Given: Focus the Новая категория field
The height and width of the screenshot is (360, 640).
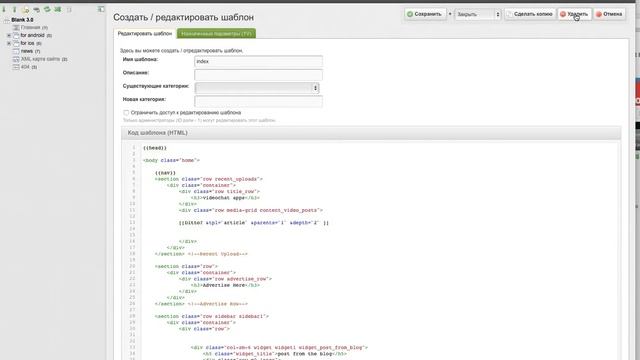Looking at the screenshot, I should point(258,101).
